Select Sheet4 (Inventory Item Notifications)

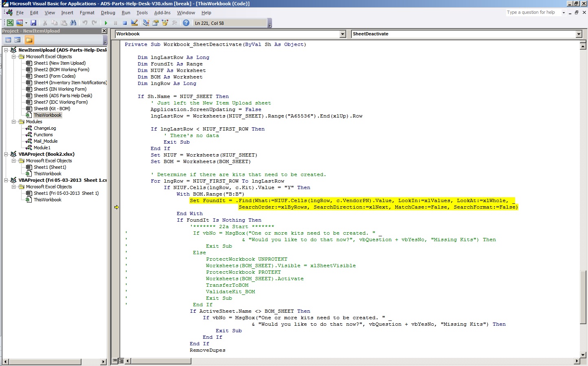coord(70,83)
